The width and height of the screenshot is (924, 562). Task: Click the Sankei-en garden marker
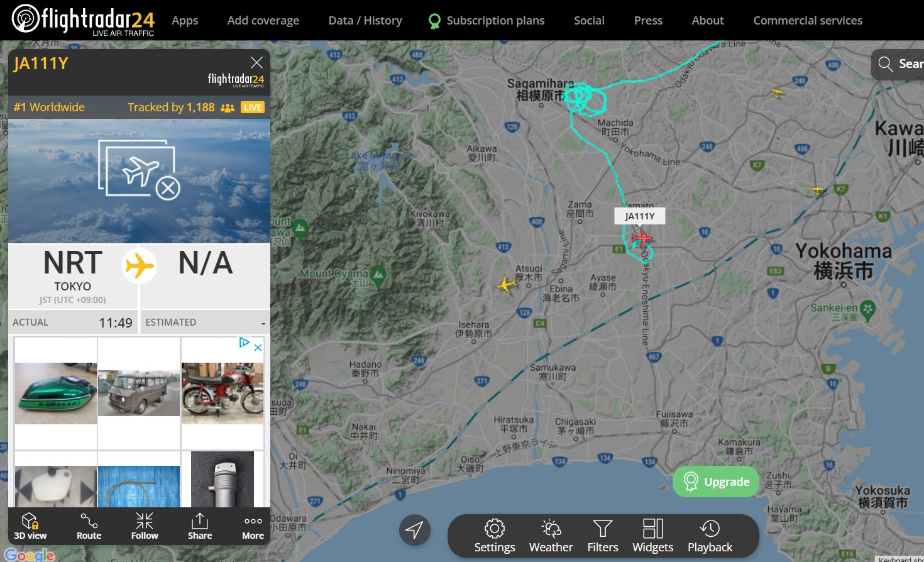[868, 310]
